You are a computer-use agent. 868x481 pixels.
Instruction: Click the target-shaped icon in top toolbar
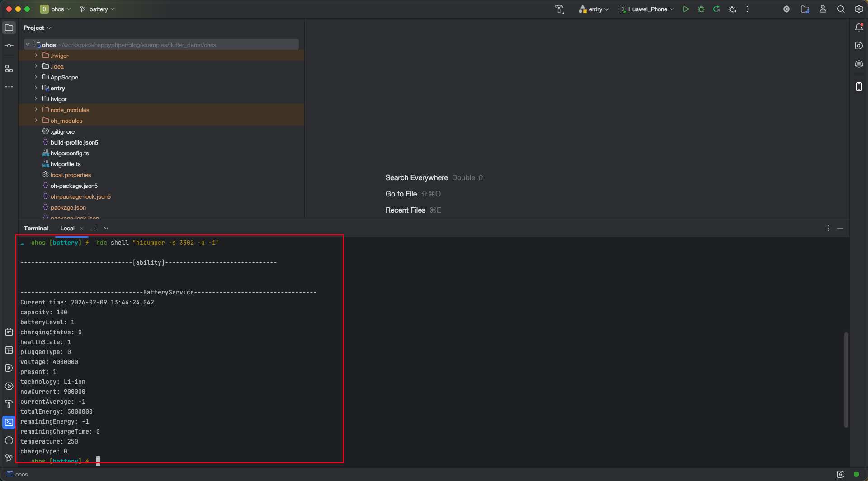(x=787, y=9)
